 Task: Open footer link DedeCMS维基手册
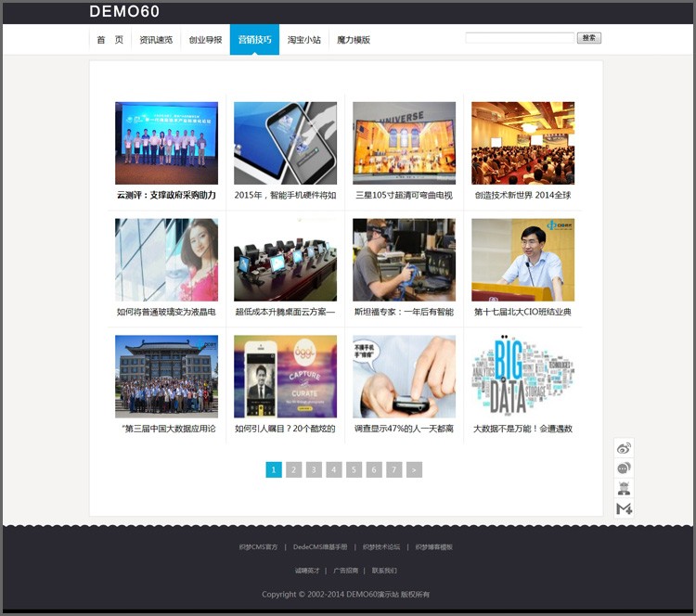320,547
